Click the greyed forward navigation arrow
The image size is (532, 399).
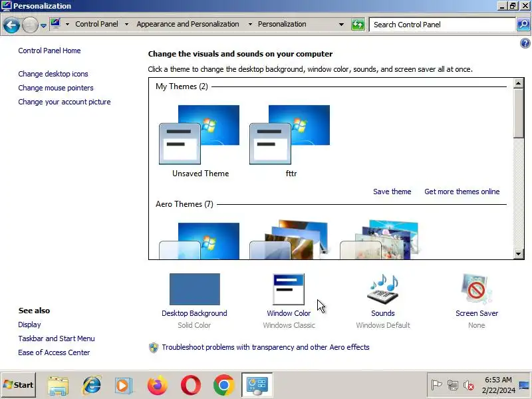[x=30, y=25]
